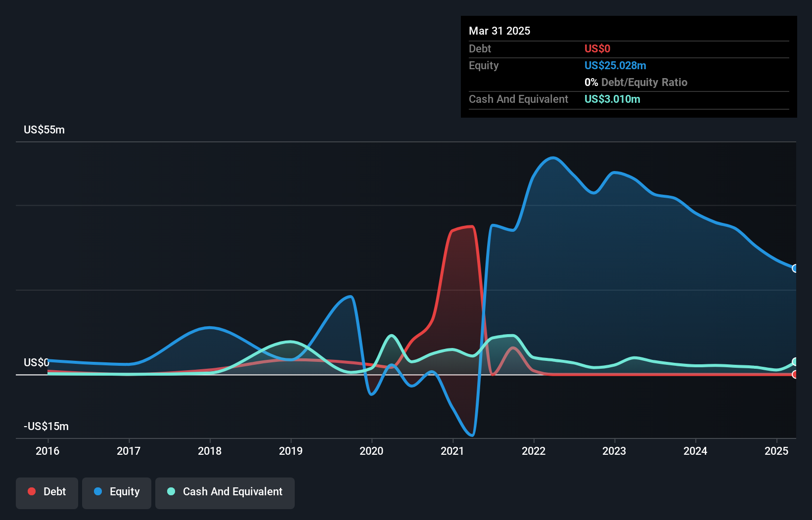812x520 pixels.
Task: Click the 2018 x-axis label
Action: (210, 451)
